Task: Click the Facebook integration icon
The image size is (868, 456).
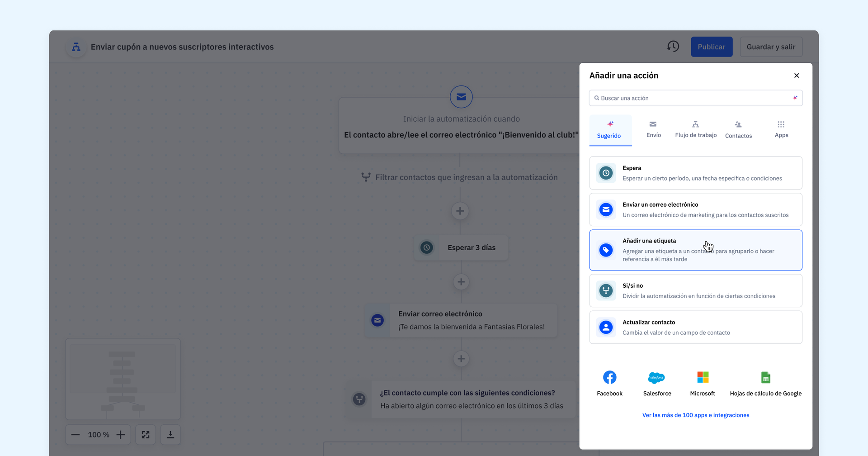Action: (x=609, y=377)
